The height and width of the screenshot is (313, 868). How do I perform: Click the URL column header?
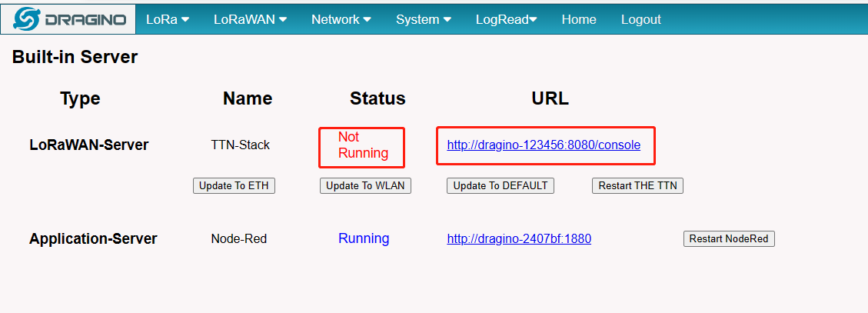(x=550, y=98)
